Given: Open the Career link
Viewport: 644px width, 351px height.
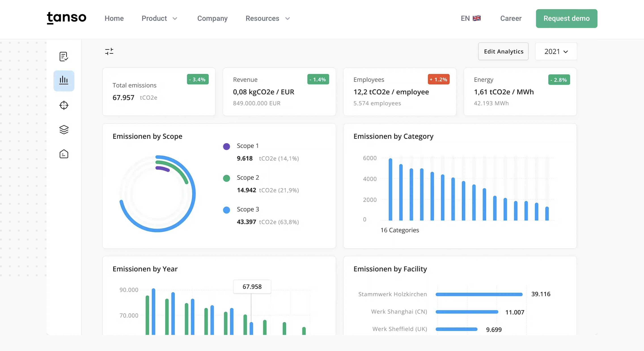Looking at the screenshot, I should point(511,19).
